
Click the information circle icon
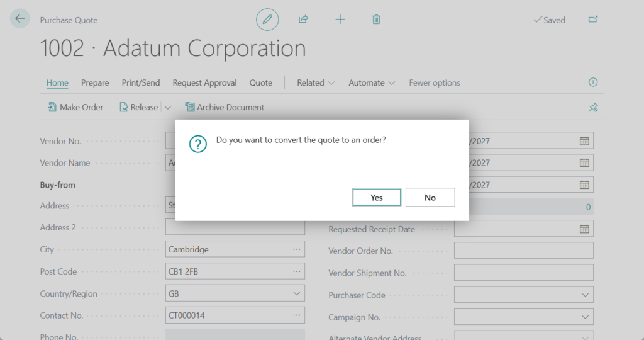[592, 82]
